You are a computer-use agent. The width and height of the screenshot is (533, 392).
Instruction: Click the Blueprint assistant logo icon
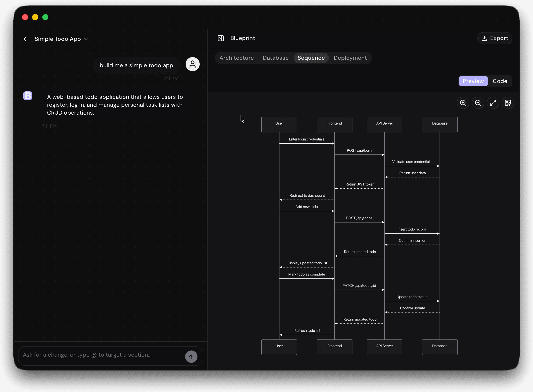click(28, 96)
